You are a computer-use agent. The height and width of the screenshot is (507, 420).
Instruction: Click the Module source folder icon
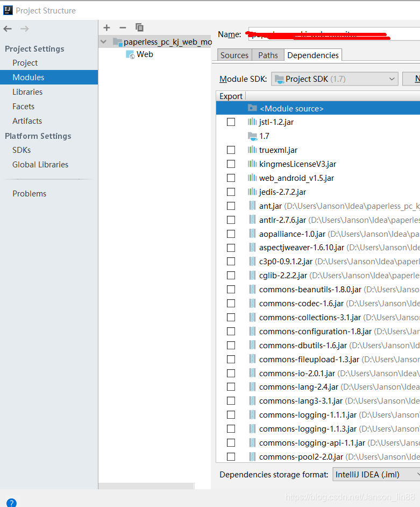pyautogui.click(x=252, y=108)
